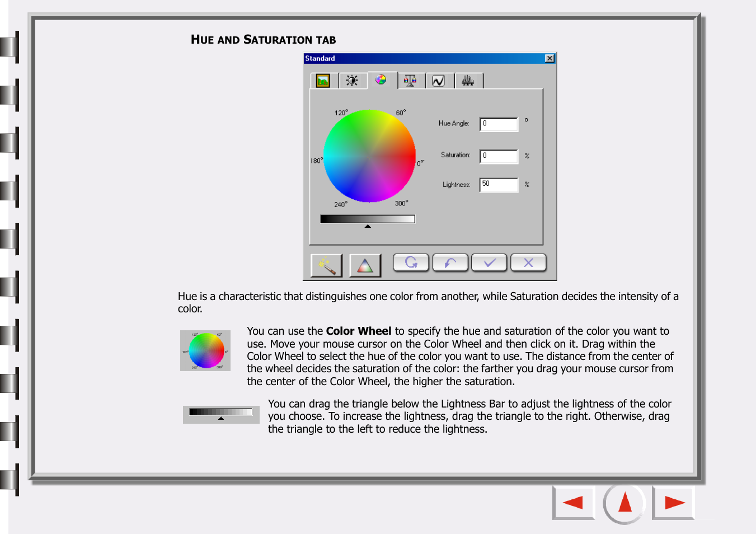Image resolution: width=756 pixels, height=534 pixels.
Task: Click inside the Hue Angle field
Action: click(499, 124)
